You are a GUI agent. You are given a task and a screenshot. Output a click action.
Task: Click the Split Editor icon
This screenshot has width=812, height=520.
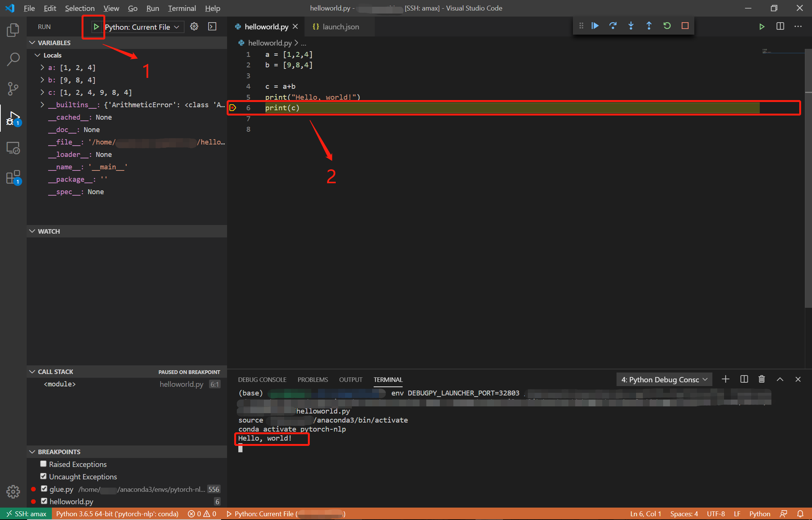tap(780, 26)
